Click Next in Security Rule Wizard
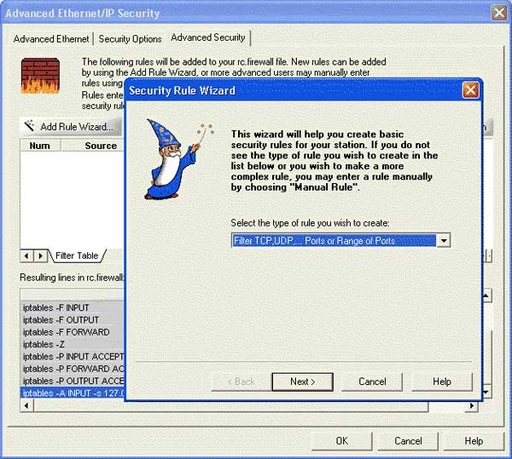The width and height of the screenshot is (512, 459). (302, 382)
